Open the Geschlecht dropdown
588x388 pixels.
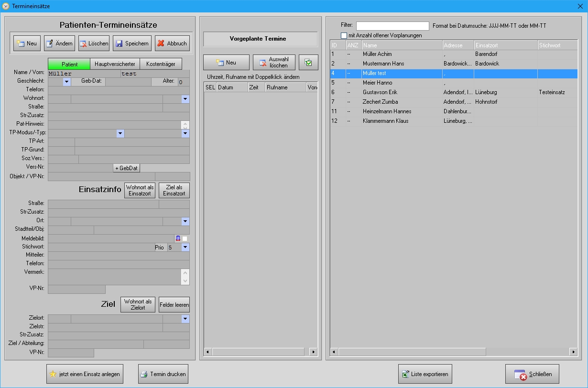[x=66, y=82]
